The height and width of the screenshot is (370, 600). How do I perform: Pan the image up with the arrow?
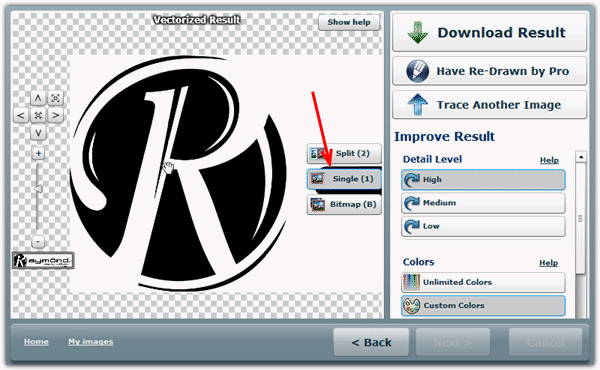38,98
